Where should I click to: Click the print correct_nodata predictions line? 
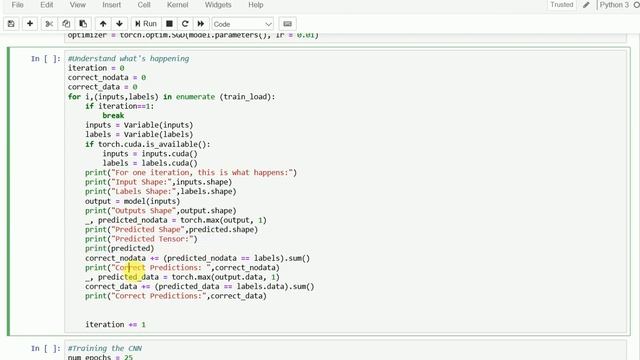pos(182,267)
